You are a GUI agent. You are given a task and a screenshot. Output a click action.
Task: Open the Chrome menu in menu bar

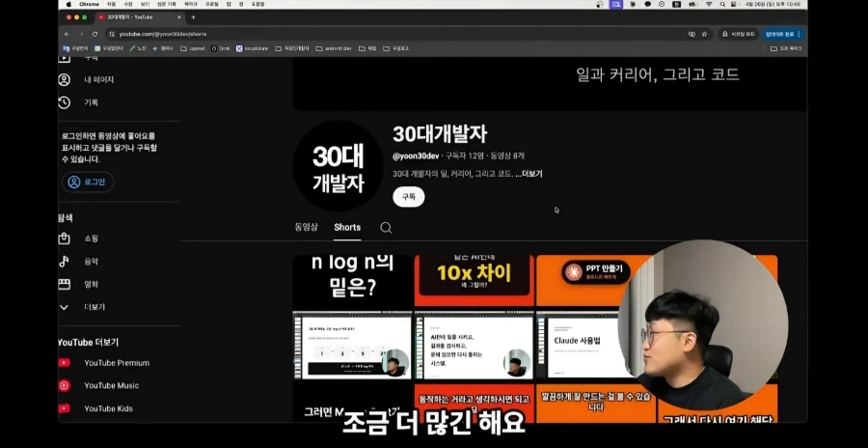pyautogui.click(x=89, y=4)
